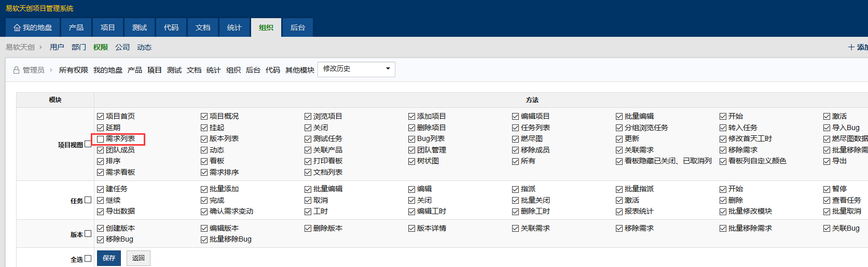The height and width of the screenshot is (267, 868).
Task: Switch to the 产品 main tab
Action: (x=76, y=28)
